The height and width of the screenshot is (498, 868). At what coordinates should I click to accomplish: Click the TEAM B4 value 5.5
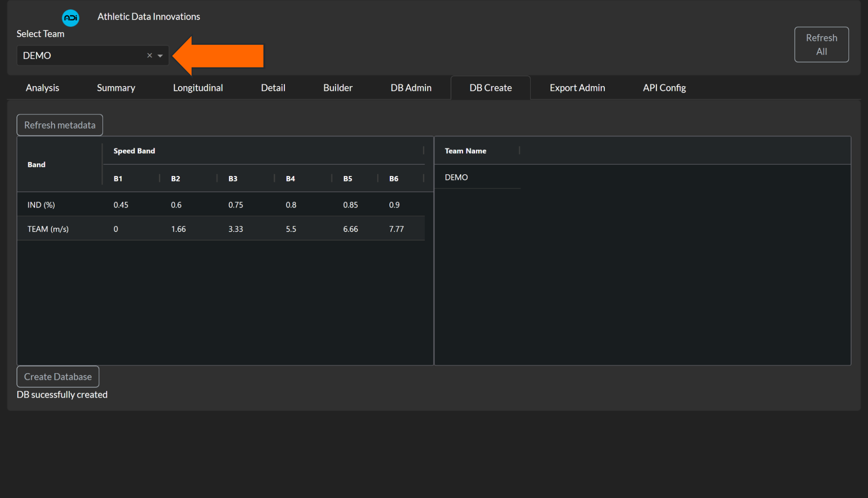point(291,229)
